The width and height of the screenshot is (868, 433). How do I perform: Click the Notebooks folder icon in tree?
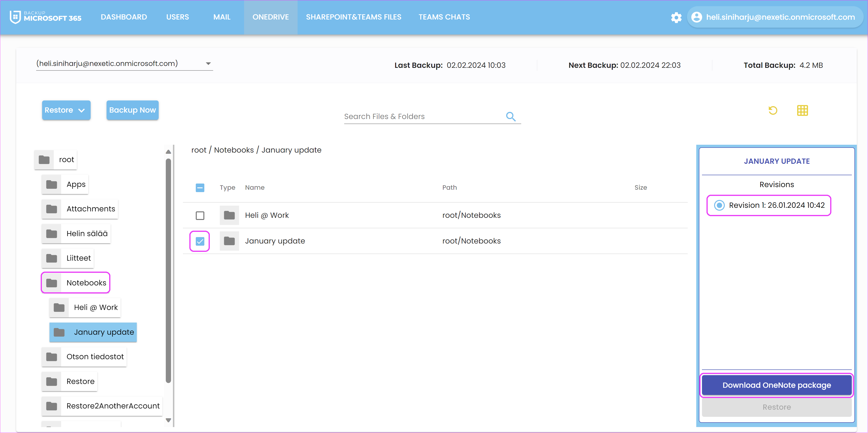click(x=51, y=283)
